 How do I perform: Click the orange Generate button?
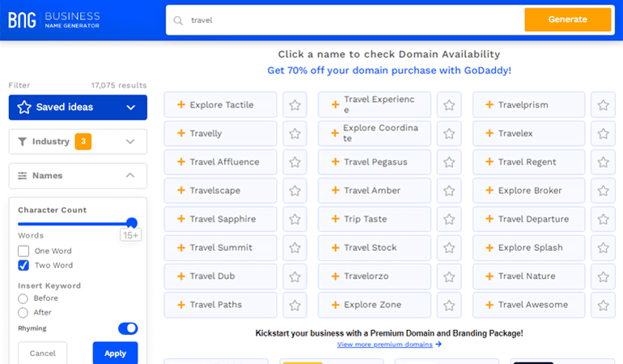pyautogui.click(x=568, y=19)
